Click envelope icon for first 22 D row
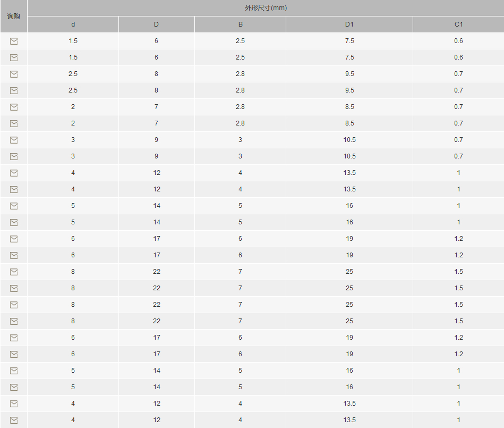 coord(14,272)
